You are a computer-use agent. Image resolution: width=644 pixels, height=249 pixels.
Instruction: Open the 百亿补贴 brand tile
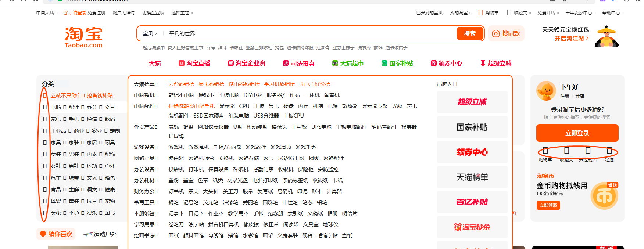point(472,202)
